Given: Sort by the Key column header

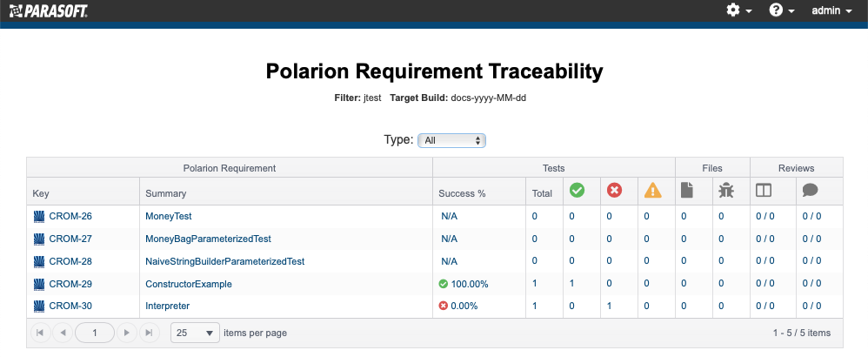Looking at the screenshot, I should pyautogui.click(x=41, y=193).
